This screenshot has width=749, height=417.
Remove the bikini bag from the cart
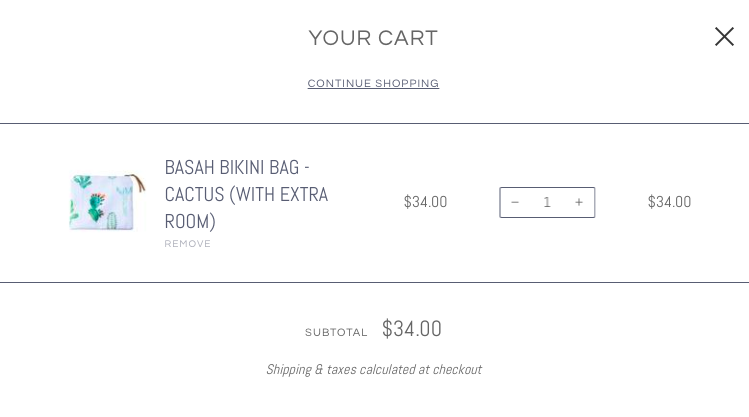187,244
